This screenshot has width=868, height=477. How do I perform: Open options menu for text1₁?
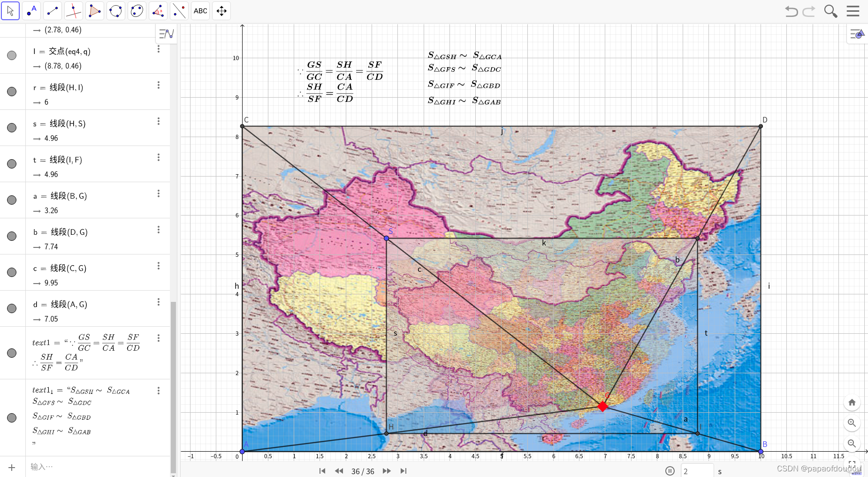(x=159, y=391)
